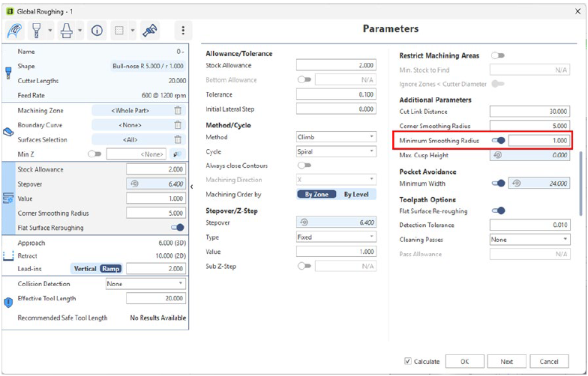
Task: Switch lead-ins to Vertical
Action: 85,268
